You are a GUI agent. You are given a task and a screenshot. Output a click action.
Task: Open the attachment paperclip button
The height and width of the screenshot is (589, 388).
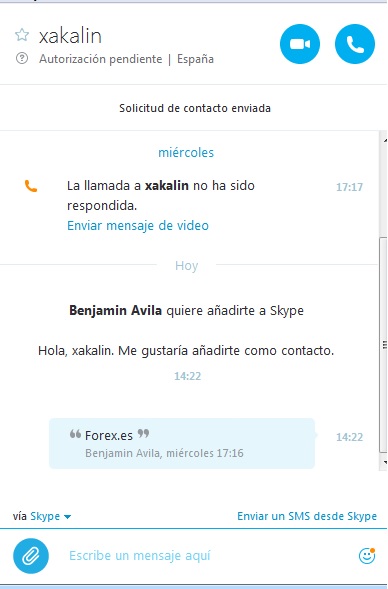pyautogui.click(x=31, y=556)
